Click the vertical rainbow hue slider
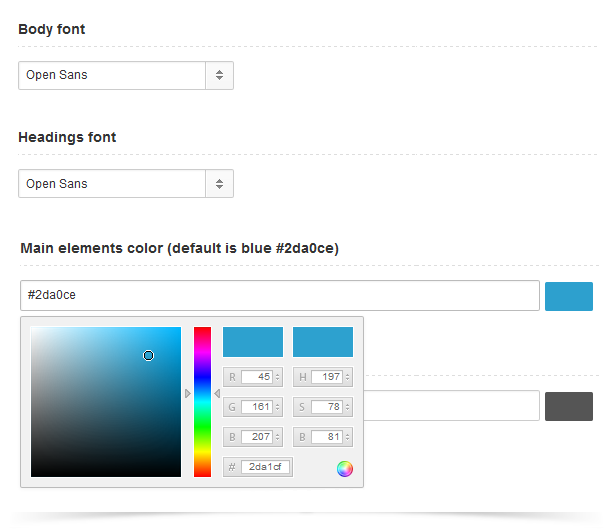 tap(202, 402)
